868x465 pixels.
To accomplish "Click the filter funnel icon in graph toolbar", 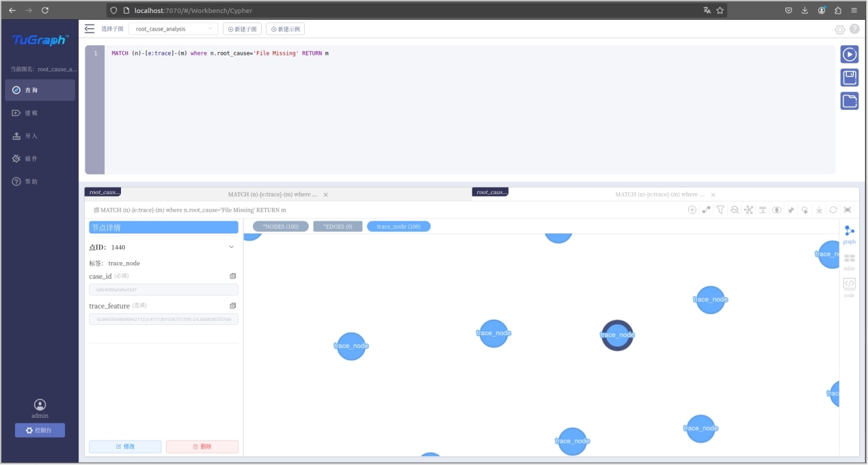I will (x=720, y=210).
